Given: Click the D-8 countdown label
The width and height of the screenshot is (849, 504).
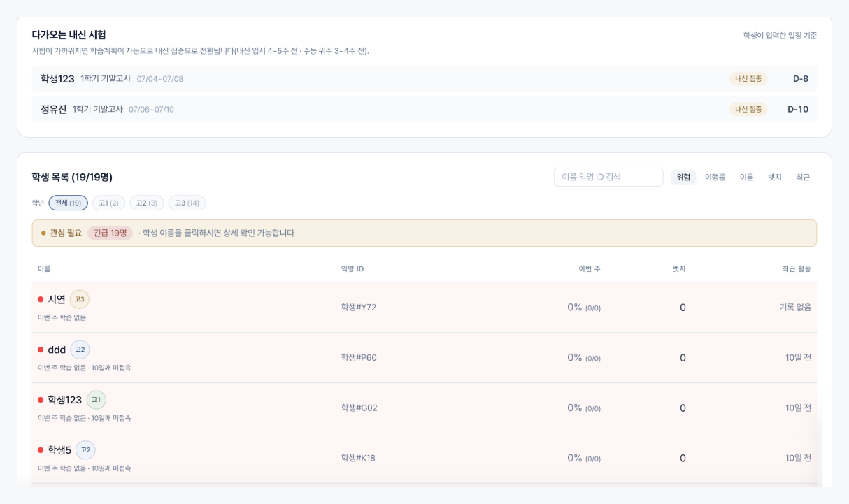Looking at the screenshot, I should click(x=801, y=79).
